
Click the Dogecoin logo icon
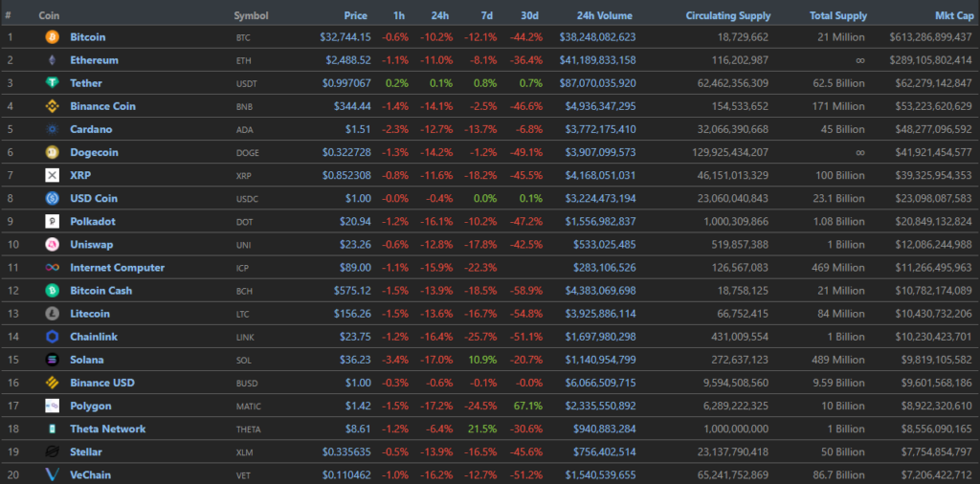tap(52, 152)
